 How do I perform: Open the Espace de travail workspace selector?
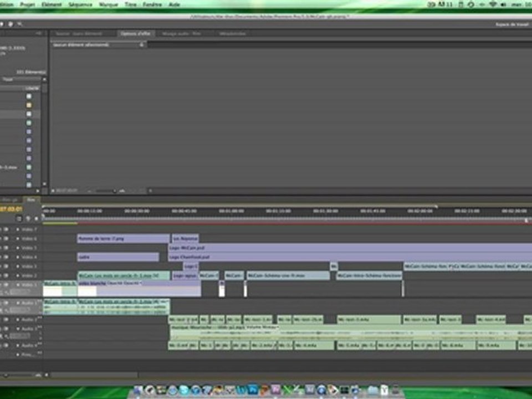point(512,24)
